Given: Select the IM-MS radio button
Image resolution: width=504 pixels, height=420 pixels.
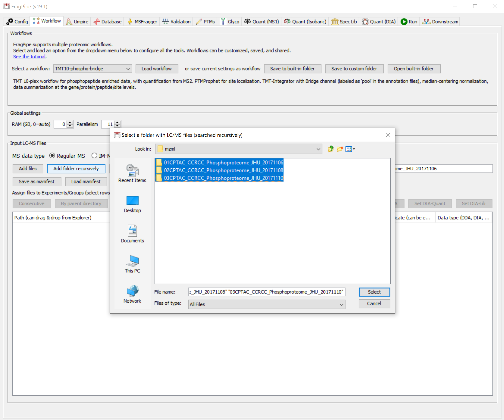Looking at the screenshot, I should 94,156.
